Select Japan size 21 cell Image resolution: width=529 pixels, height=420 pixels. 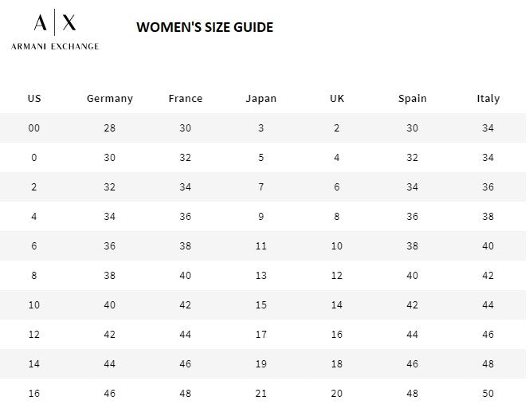click(261, 394)
